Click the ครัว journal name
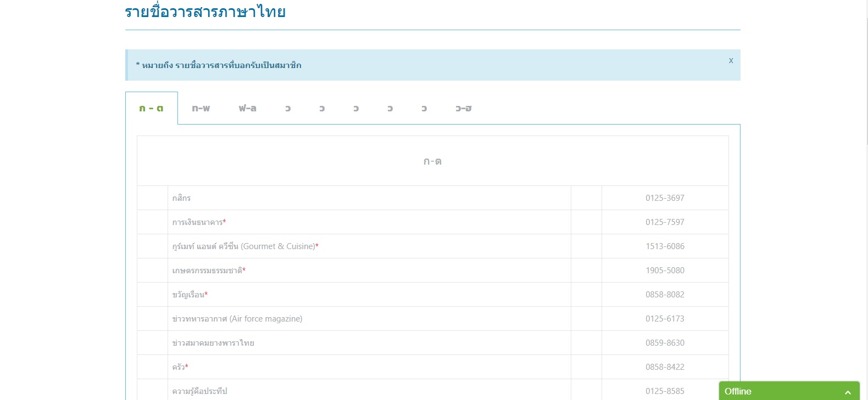Image resolution: width=868 pixels, height=400 pixels. (x=179, y=367)
